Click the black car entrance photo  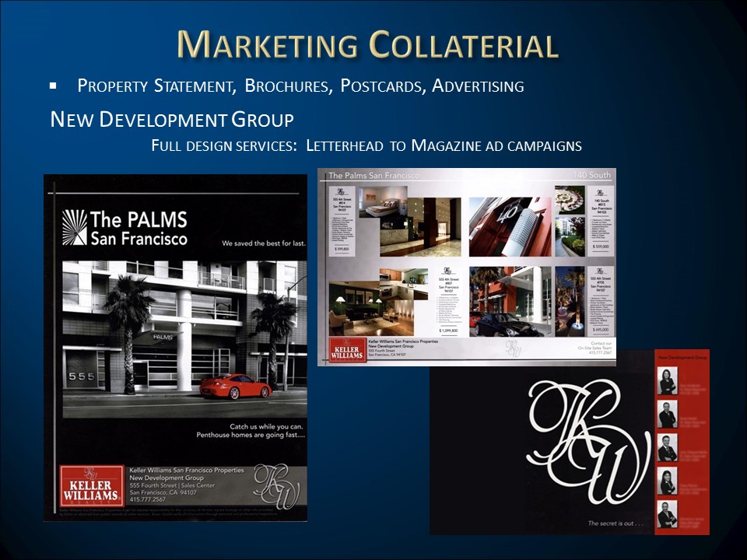pyautogui.click(x=510, y=302)
